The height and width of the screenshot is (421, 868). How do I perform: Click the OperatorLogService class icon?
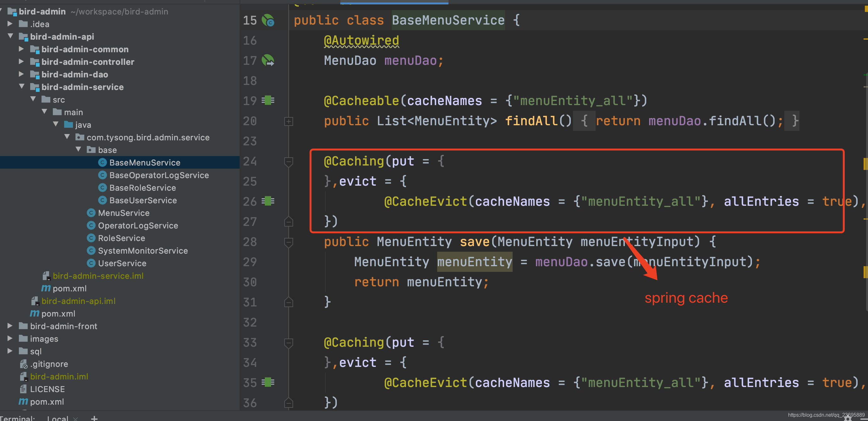tap(91, 225)
